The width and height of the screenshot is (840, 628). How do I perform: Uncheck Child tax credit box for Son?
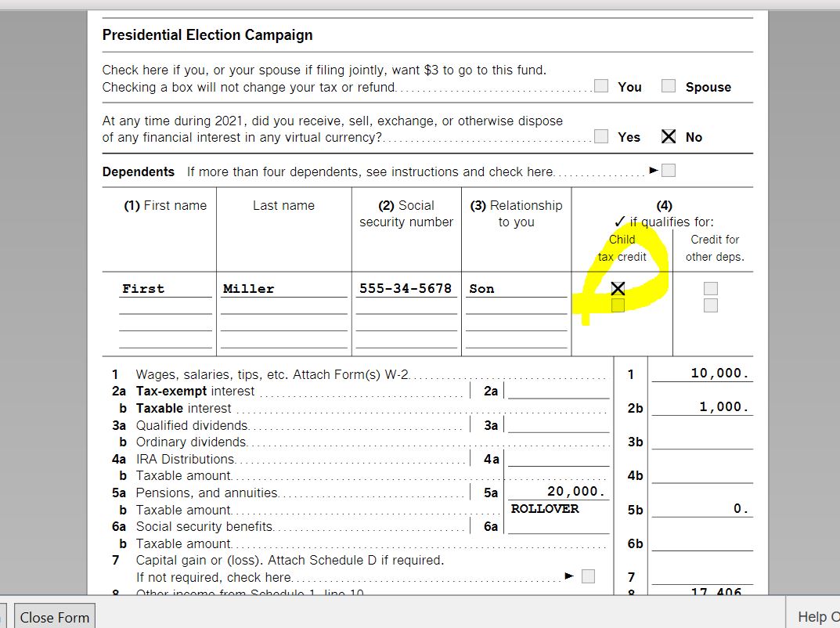coord(618,289)
